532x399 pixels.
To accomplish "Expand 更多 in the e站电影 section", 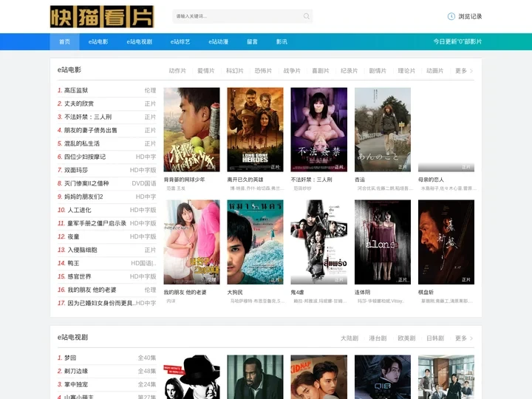I will [x=464, y=71].
